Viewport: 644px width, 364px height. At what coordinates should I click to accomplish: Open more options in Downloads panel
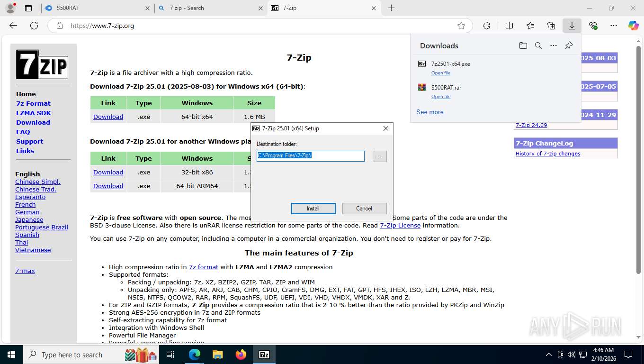(x=554, y=45)
